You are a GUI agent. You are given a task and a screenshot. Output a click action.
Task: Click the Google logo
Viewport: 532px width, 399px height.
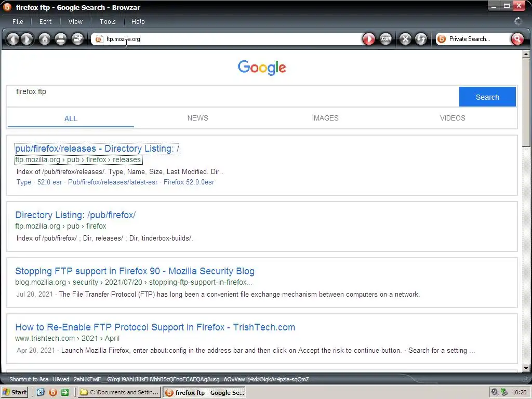tap(262, 68)
